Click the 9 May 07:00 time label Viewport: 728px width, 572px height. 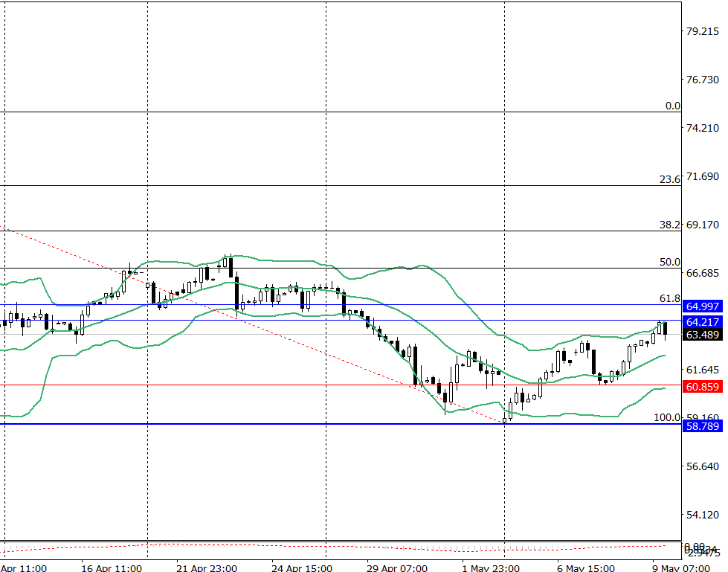coord(681,568)
